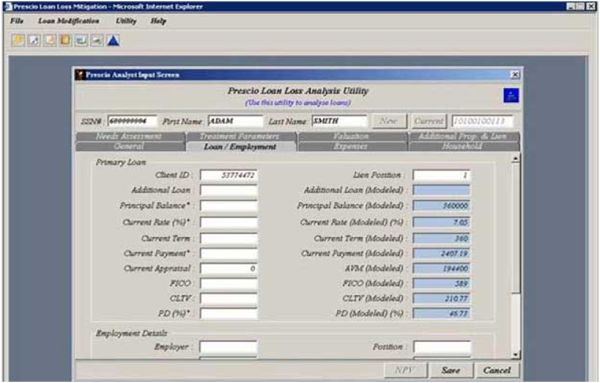This screenshot has width=600, height=383.
Task: Open the Utility menu
Action: pos(126,21)
